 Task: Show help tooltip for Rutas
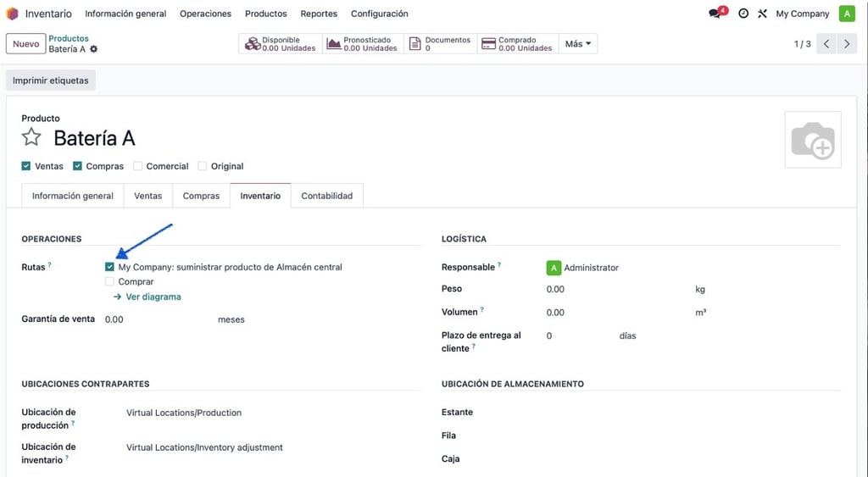coord(49,265)
